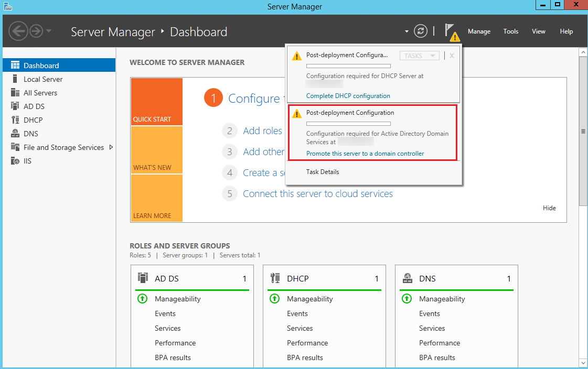Open DHCP Events
This screenshot has height=369, width=588.
pyautogui.click(x=297, y=313)
